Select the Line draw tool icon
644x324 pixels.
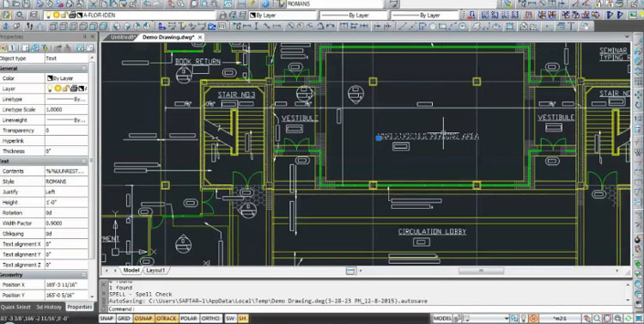[403, 26]
